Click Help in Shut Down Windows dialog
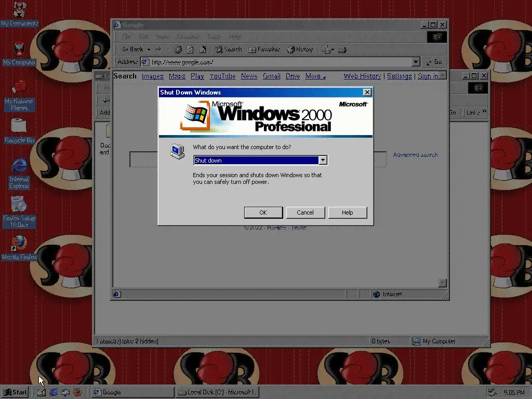This screenshot has width=532, height=399. (348, 212)
